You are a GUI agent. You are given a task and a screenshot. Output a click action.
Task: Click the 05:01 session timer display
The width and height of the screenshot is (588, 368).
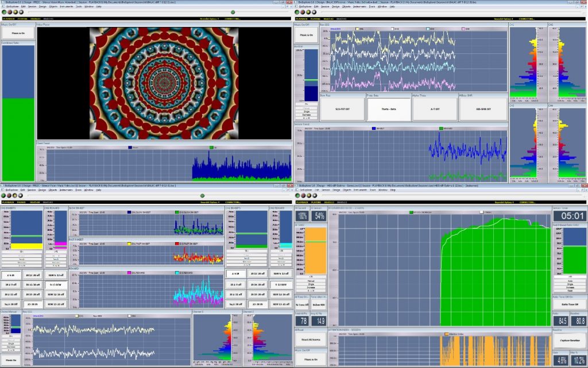pyautogui.click(x=570, y=216)
